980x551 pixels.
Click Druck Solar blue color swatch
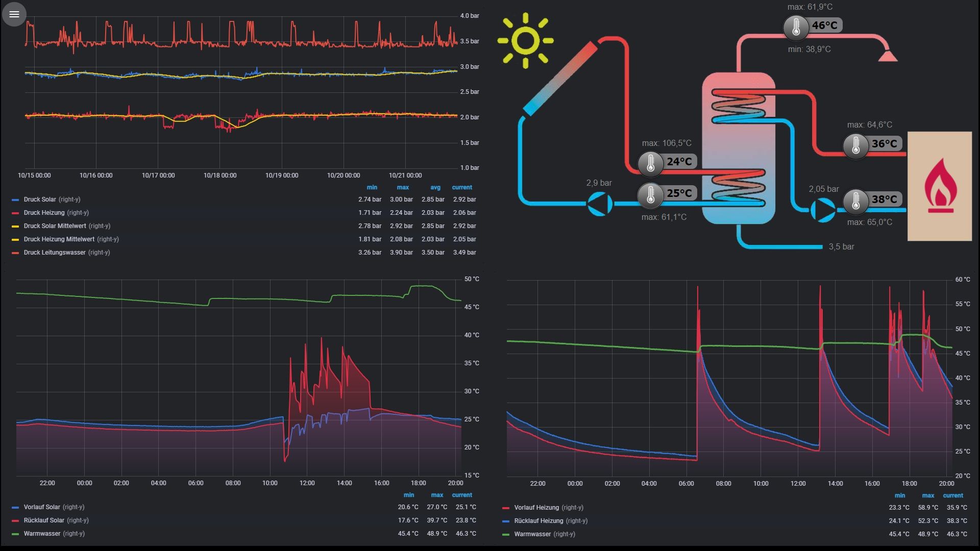tap(15, 199)
